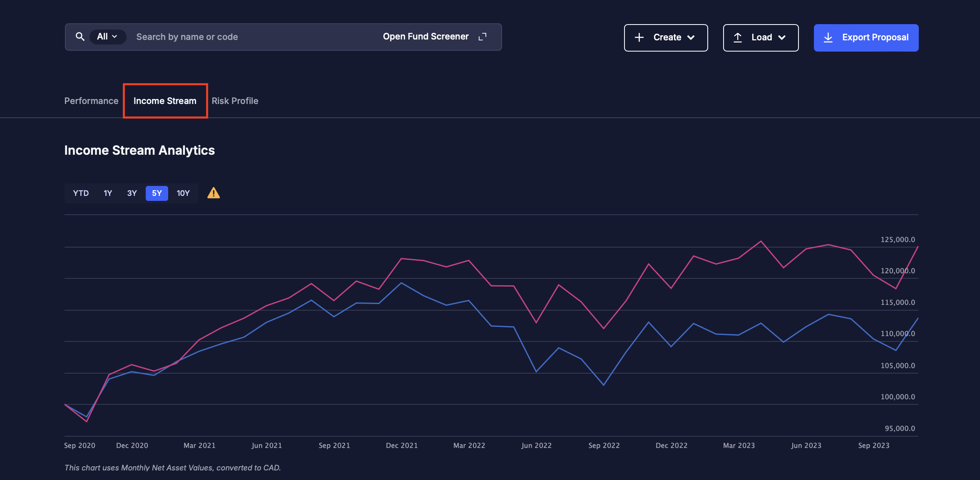This screenshot has height=480, width=980.
Task: Click the expand icon beside Open Fund Screener
Action: pos(483,37)
